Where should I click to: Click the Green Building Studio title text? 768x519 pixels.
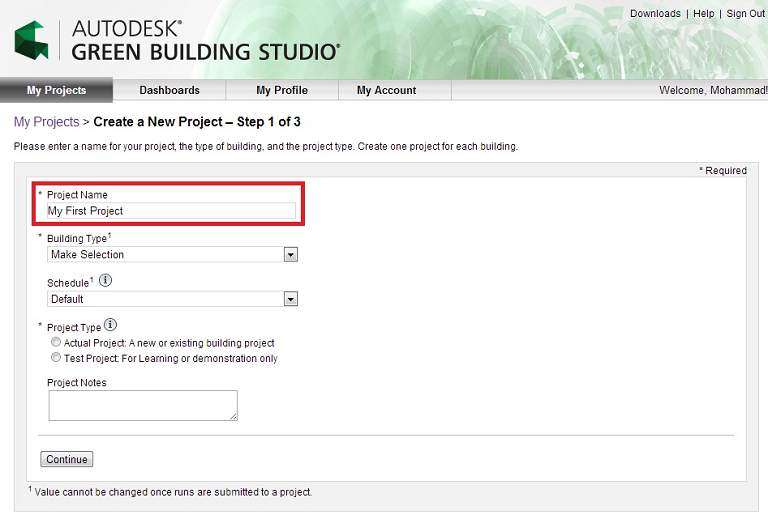tap(206, 52)
